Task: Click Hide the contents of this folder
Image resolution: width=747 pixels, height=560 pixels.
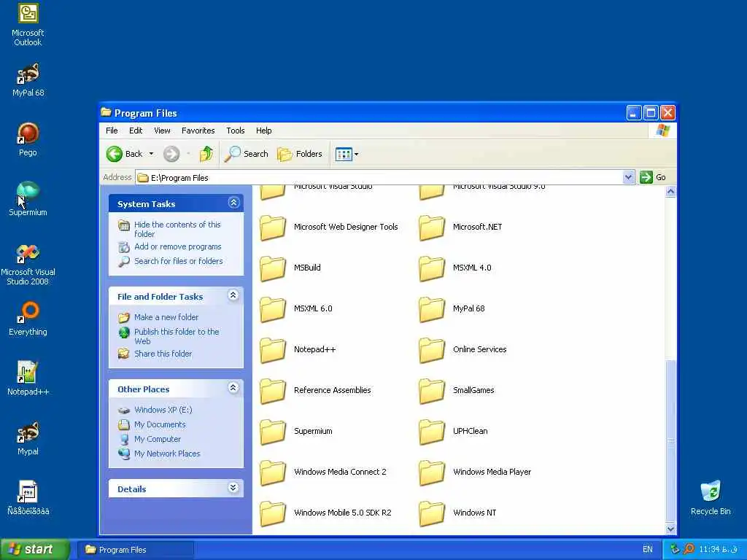Action: coord(177,229)
